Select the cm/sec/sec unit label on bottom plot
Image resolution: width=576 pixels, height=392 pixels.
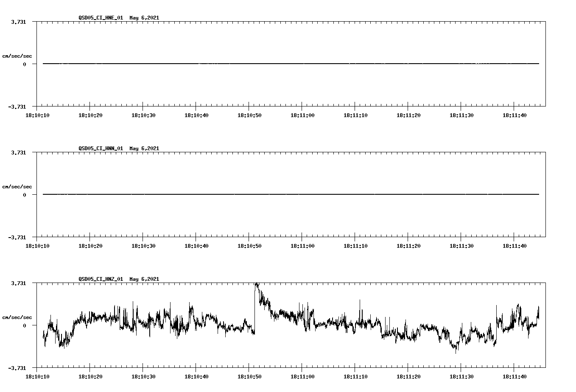pos(17,316)
